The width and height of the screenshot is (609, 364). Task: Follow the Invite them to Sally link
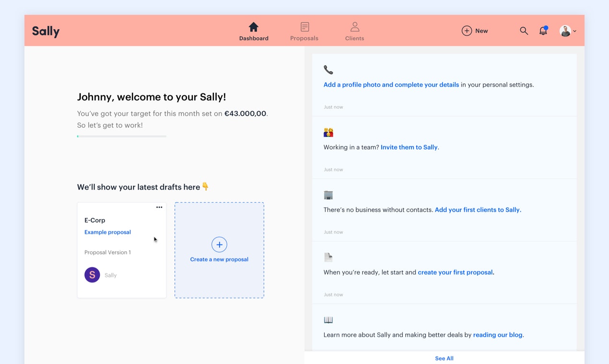pos(409,148)
